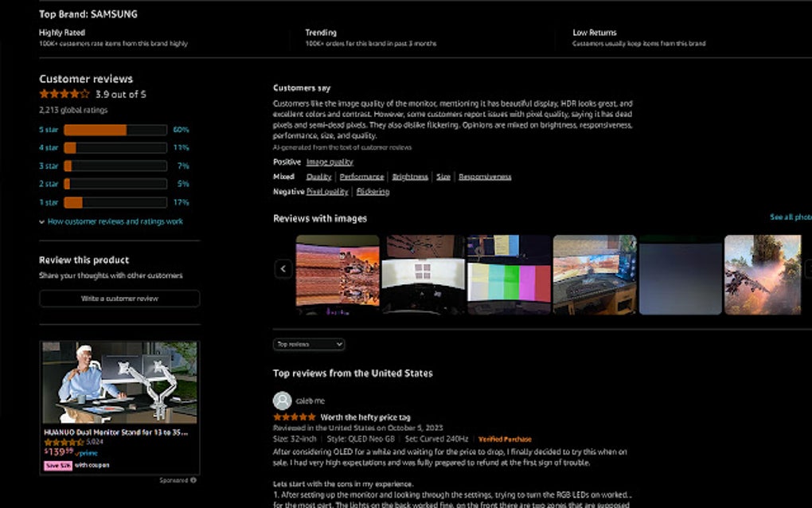
Task: Open the Size mixed tag
Action: pos(443,177)
